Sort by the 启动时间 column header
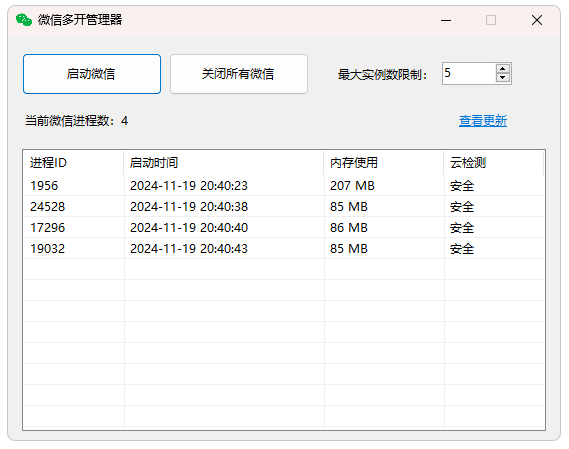569x449 pixels. coord(224,163)
